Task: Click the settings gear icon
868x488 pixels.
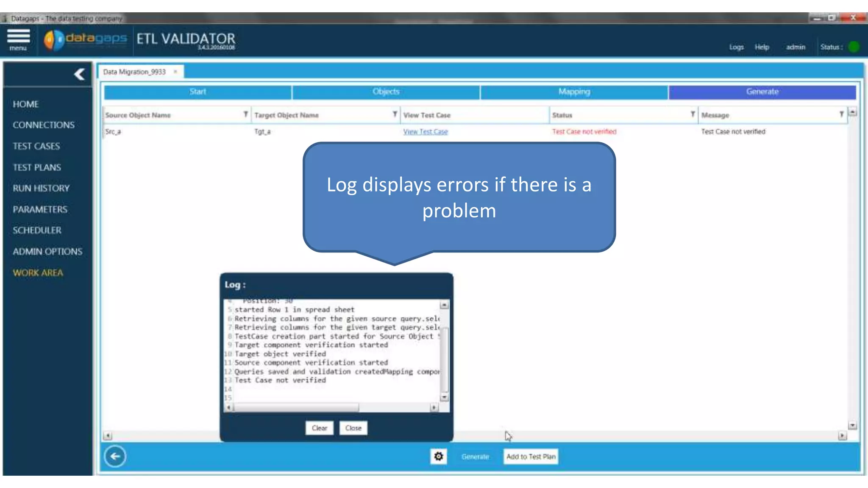Action: 439,456
